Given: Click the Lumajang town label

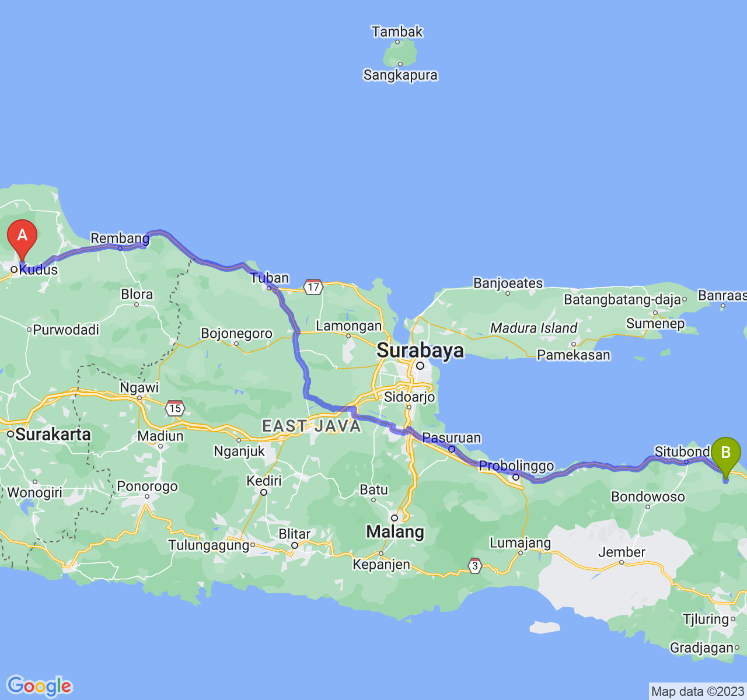Looking at the screenshot, I should (520, 543).
